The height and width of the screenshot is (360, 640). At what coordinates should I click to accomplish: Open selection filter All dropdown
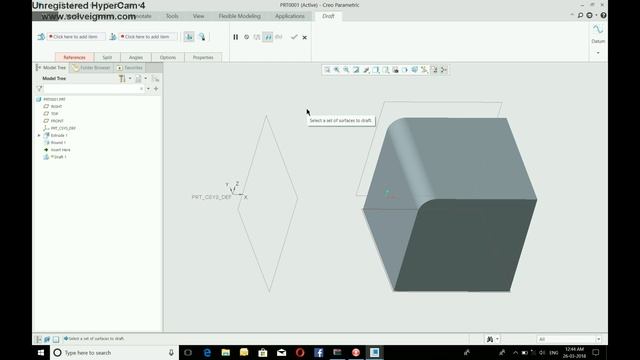click(x=569, y=339)
